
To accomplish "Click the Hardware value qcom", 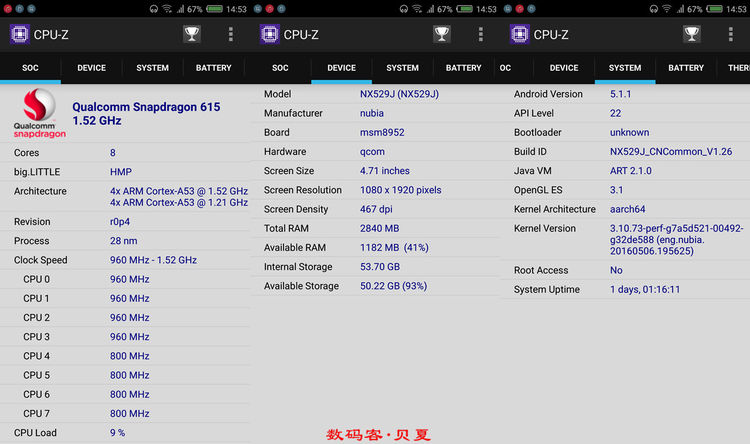I will pyautogui.click(x=372, y=152).
